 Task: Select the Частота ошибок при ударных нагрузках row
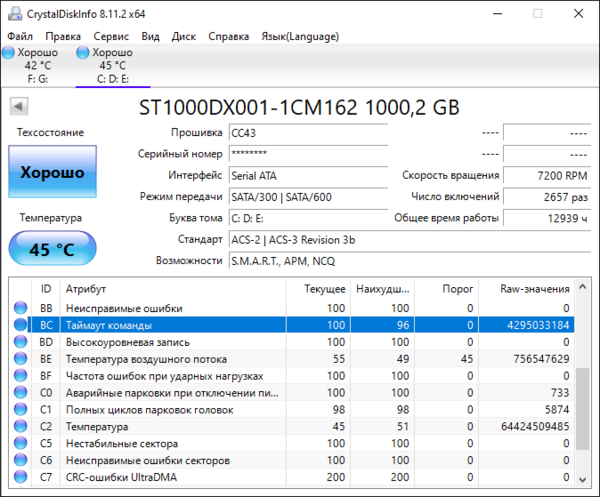click(292, 375)
